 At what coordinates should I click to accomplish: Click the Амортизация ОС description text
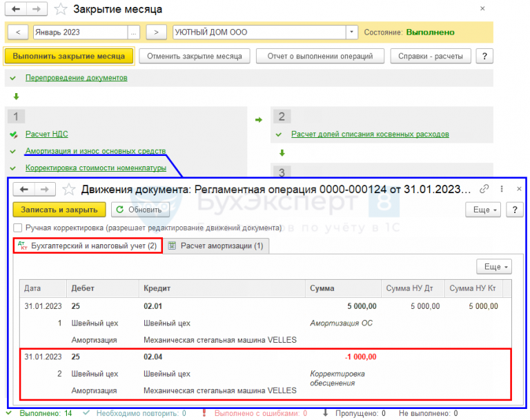(341, 323)
